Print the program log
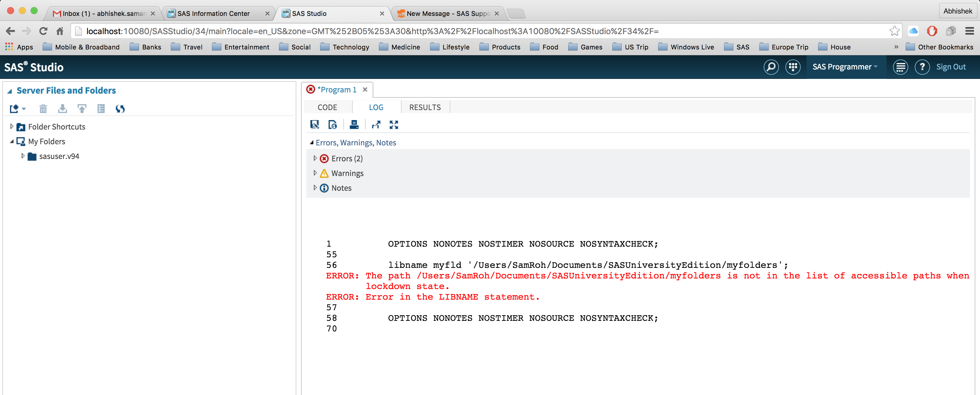The width and height of the screenshot is (980, 395). (x=354, y=125)
